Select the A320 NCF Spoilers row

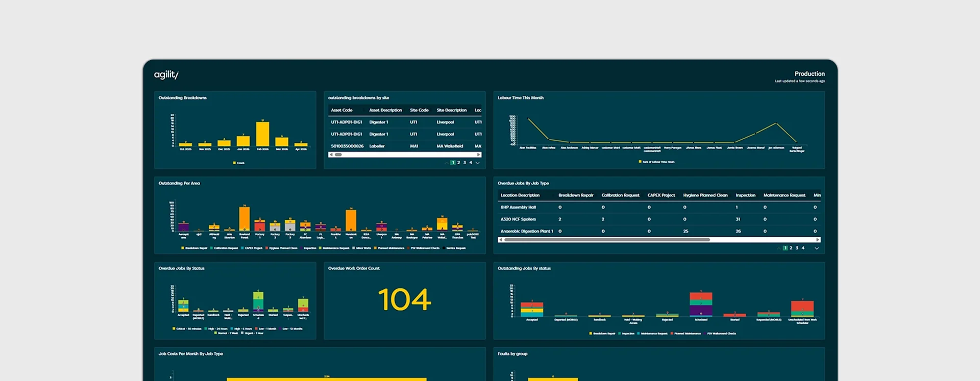tap(659, 219)
